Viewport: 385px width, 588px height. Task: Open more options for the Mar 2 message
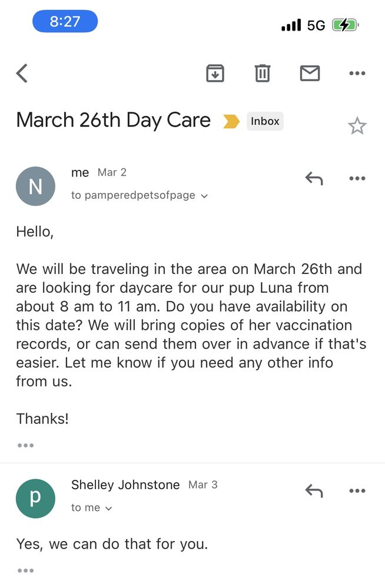click(x=357, y=178)
